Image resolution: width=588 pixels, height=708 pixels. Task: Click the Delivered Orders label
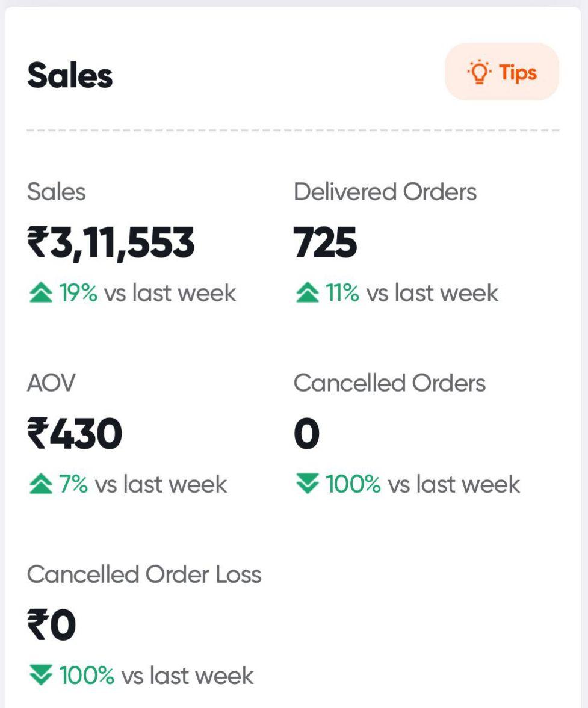click(385, 192)
